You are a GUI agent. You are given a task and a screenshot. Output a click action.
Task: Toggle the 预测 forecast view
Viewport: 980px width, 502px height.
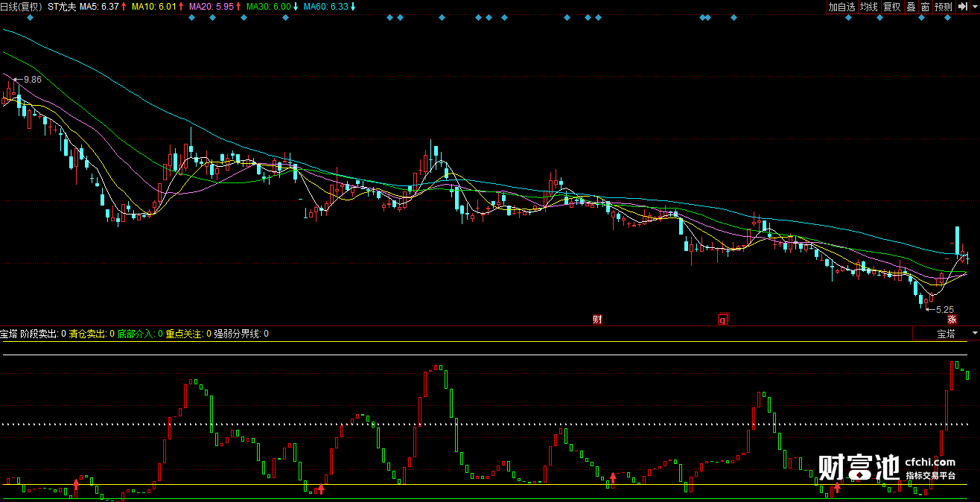pos(944,7)
